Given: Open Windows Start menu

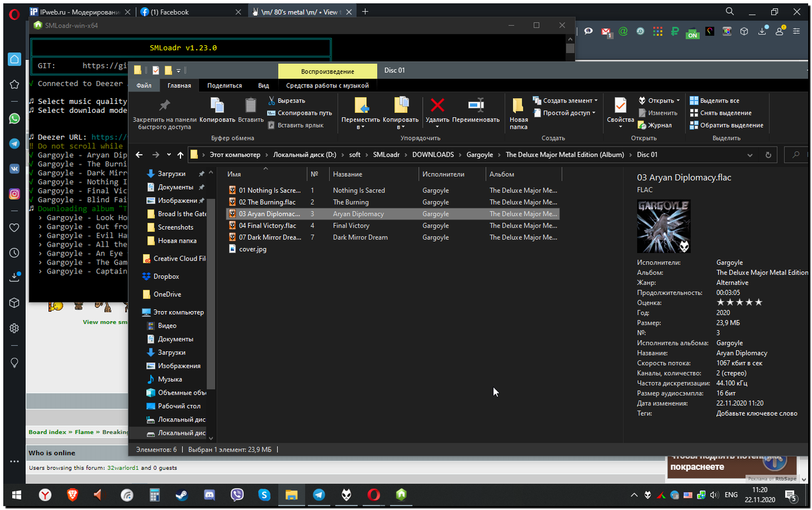Looking at the screenshot, I should [x=17, y=495].
